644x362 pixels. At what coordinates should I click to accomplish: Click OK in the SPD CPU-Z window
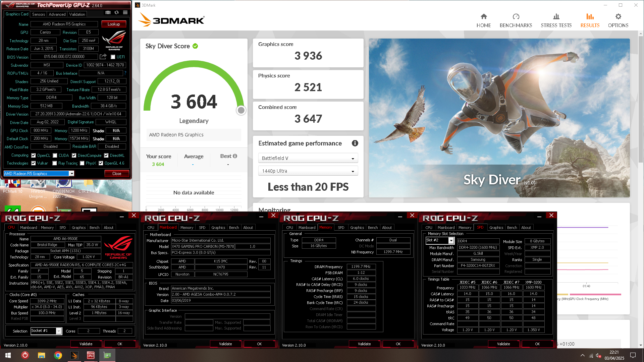click(x=537, y=344)
